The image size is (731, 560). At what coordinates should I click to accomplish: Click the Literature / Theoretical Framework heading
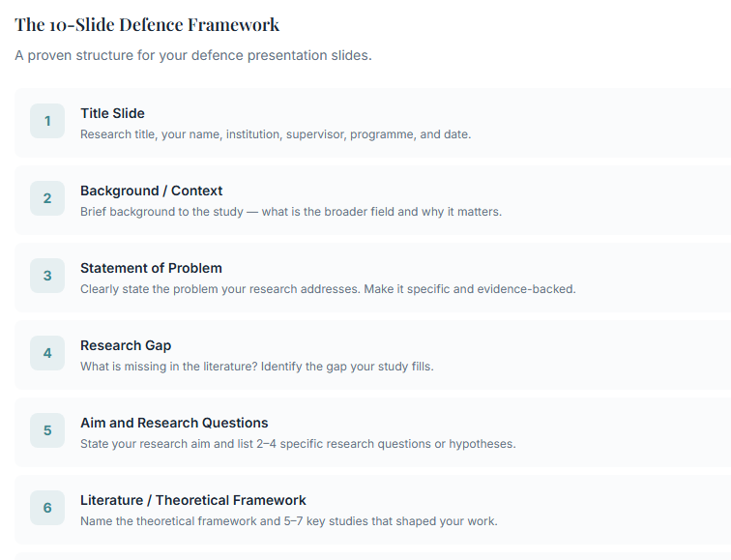[x=193, y=500]
